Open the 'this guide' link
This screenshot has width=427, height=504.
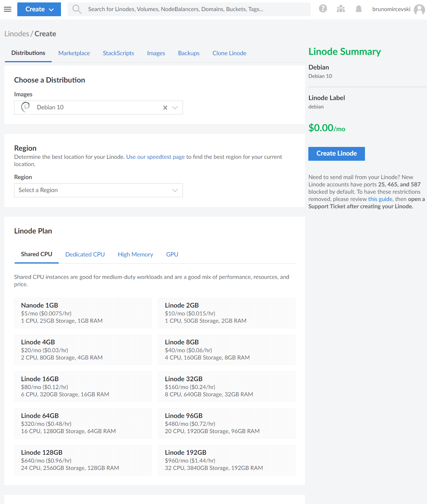380,199
